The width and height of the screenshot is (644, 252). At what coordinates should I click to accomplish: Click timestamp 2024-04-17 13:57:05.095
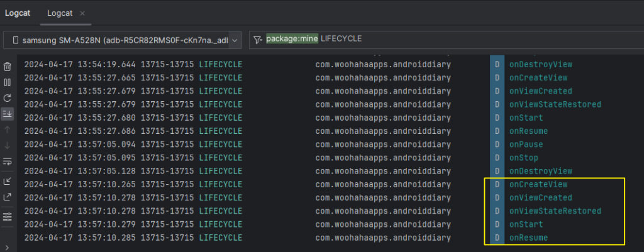click(x=80, y=158)
